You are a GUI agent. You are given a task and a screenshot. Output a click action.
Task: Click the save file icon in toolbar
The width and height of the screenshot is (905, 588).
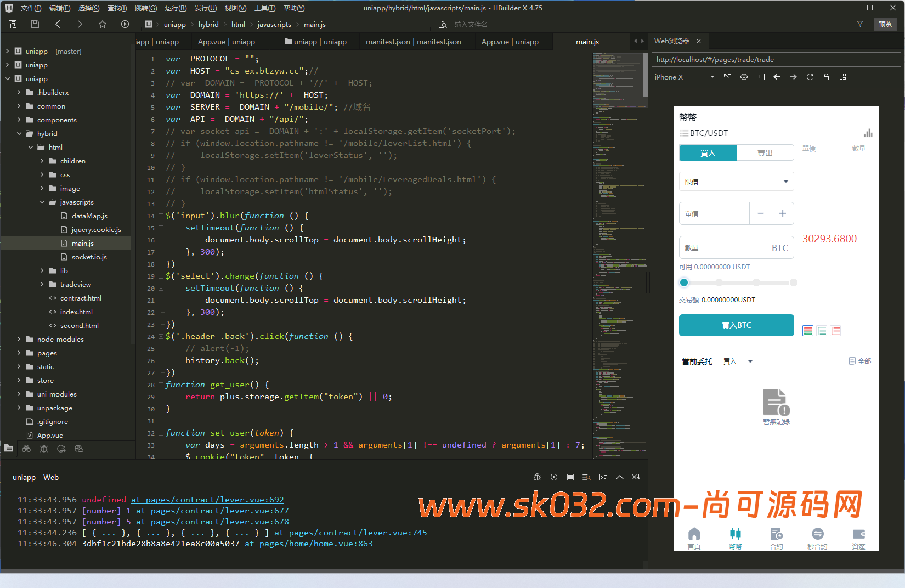coord(35,24)
